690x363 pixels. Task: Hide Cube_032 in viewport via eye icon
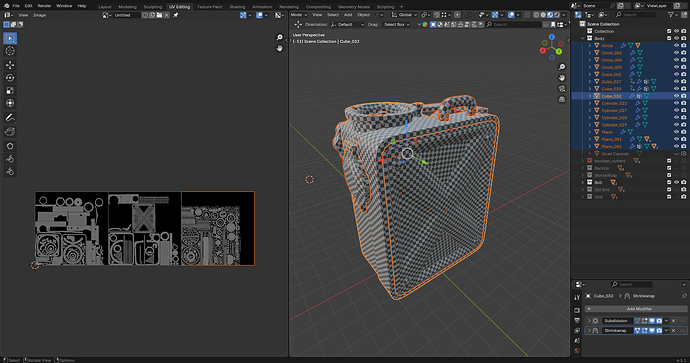coord(676,96)
